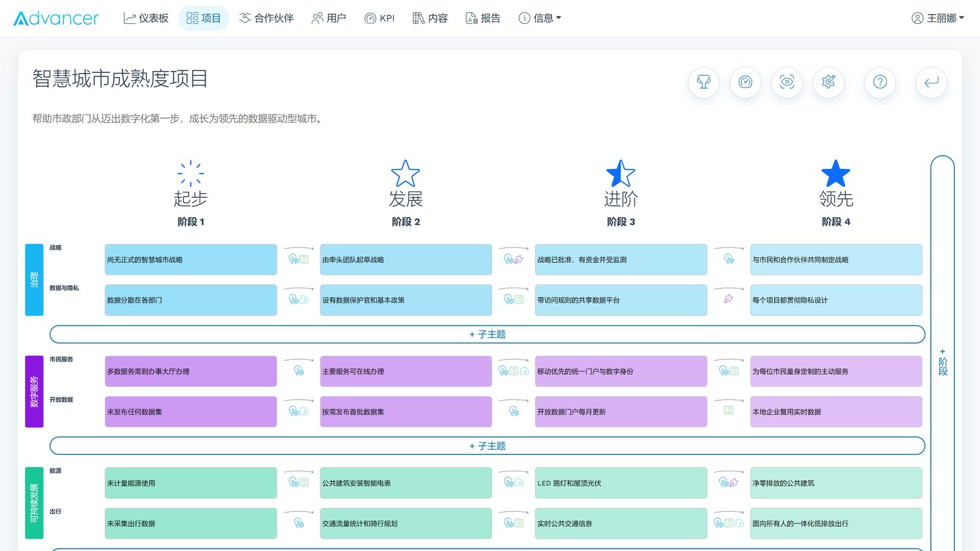
Task: Go to the 仪表板 nav item
Action: (x=146, y=18)
